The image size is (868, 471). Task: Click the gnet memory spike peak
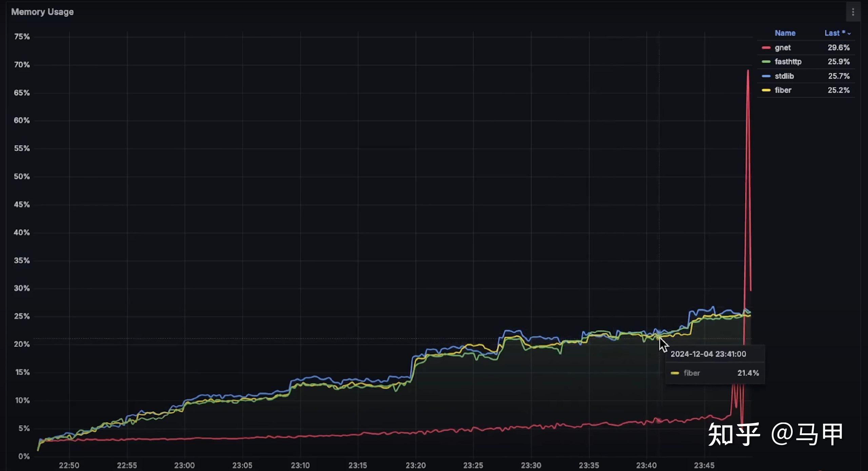tap(748, 71)
